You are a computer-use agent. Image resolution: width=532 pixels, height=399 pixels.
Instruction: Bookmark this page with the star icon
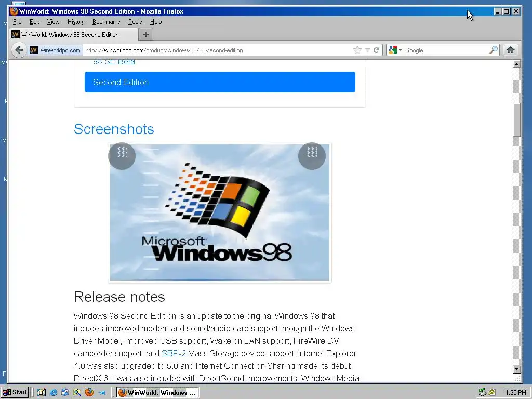357,50
